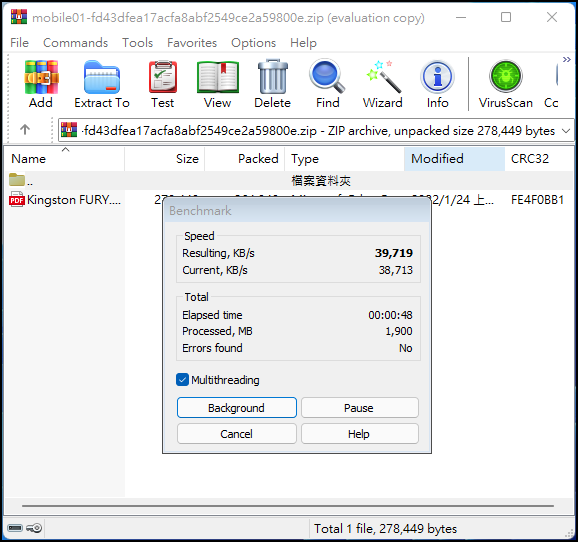Viewport: 578px width, 542px height.
Task: Open the Extract To tool
Action: pos(102,77)
